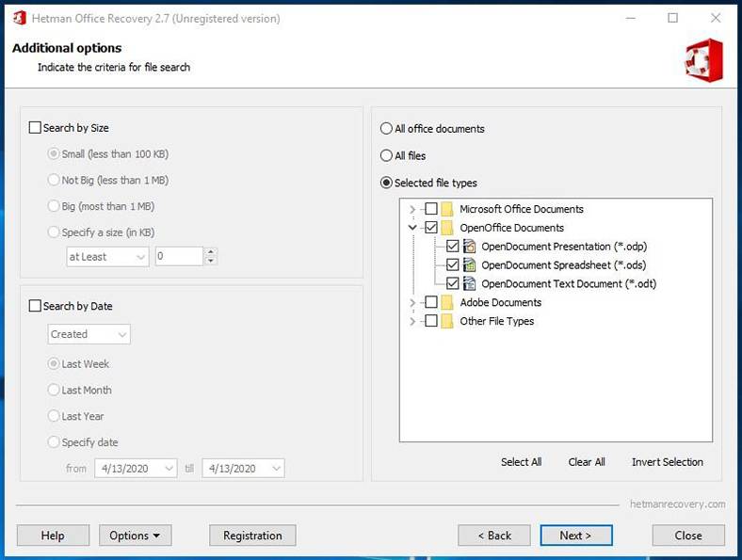Click Invert Selection link
742x560 pixels.
coord(668,462)
